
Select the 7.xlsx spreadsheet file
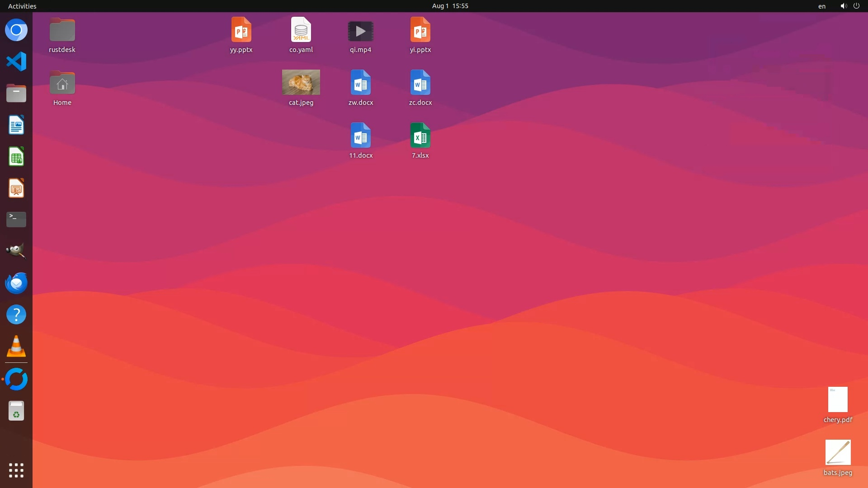click(x=420, y=136)
